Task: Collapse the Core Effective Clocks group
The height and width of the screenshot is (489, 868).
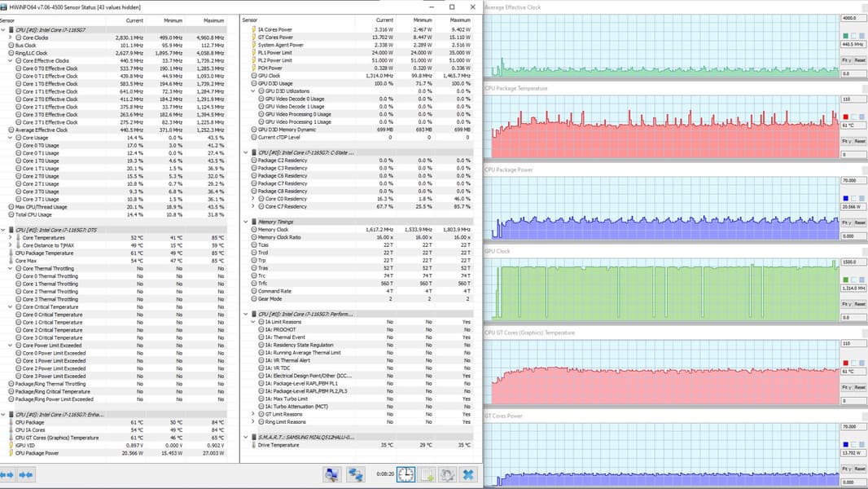Action: pyautogui.click(x=11, y=60)
